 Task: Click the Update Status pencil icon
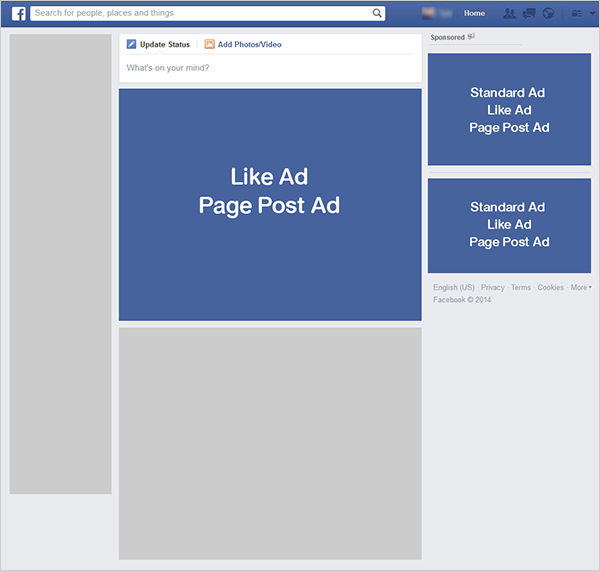pos(131,44)
